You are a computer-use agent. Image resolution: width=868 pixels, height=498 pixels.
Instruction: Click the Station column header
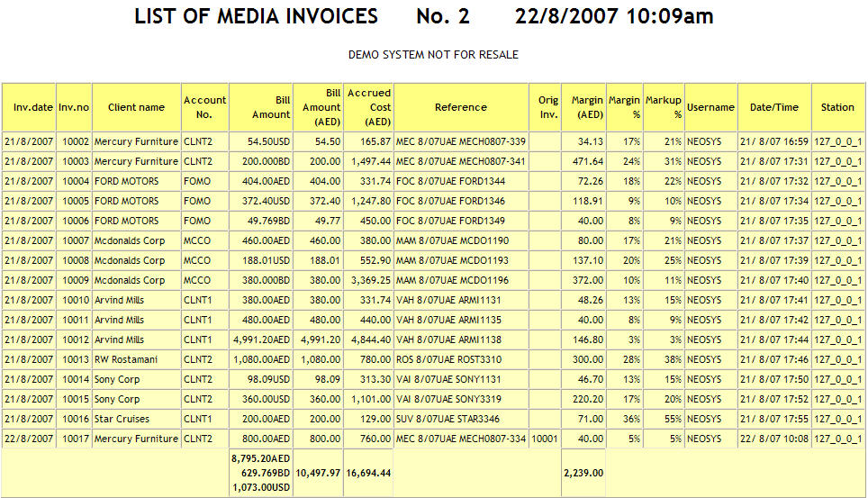pos(838,107)
